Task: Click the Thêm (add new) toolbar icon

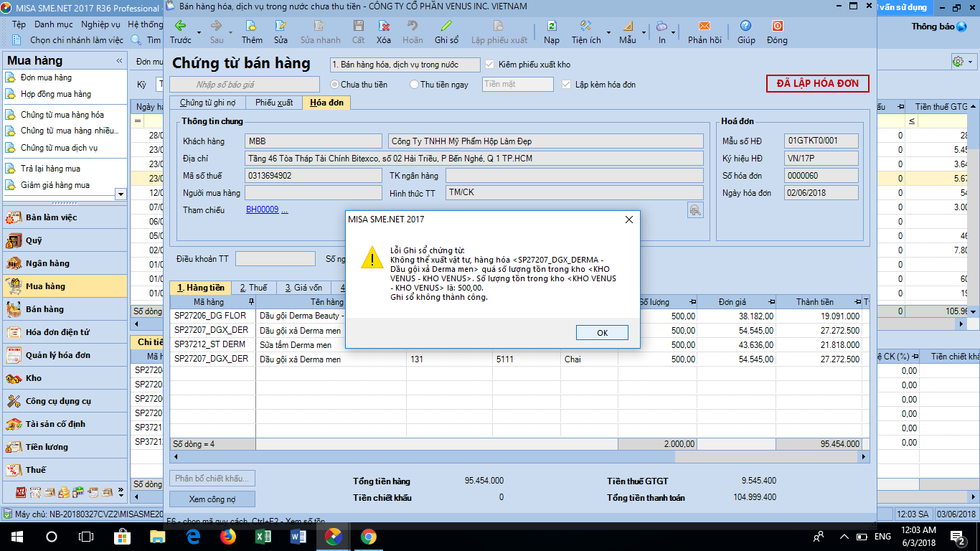Action: [x=252, y=26]
